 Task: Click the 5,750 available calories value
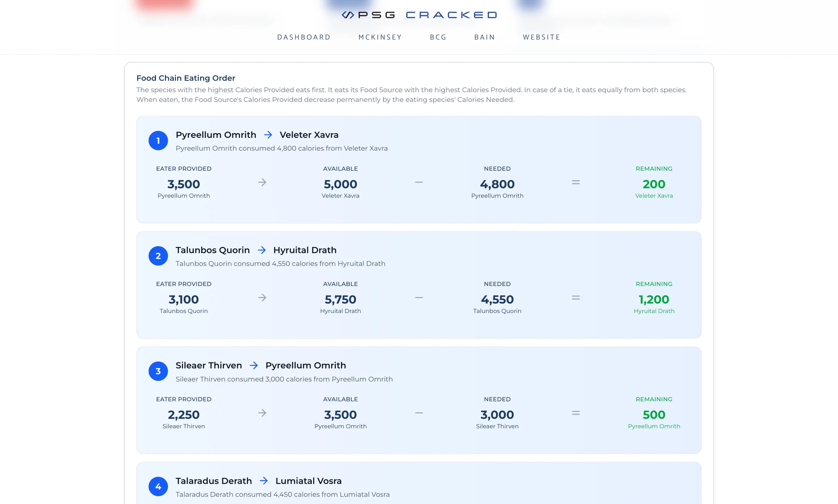340,300
